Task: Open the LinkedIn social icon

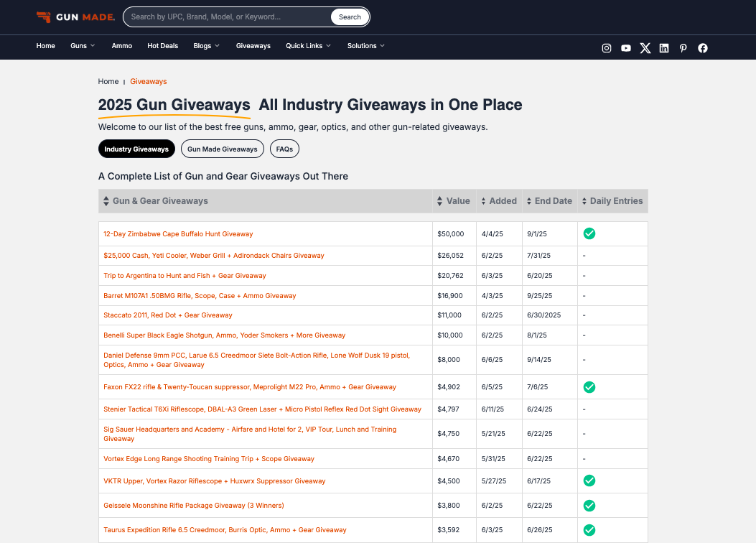Action: coord(664,48)
